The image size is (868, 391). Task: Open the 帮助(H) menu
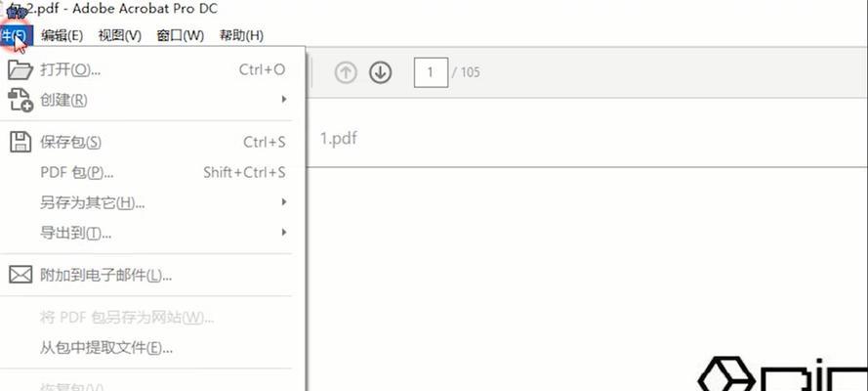pyautogui.click(x=241, y=36)
